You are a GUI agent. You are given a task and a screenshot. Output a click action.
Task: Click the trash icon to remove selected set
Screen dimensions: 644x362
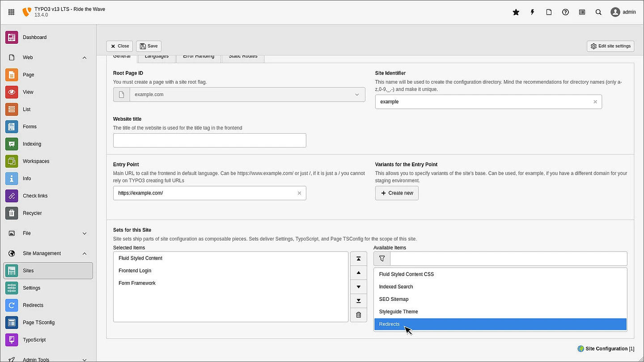pyautogui.click(x=358, y=315)
